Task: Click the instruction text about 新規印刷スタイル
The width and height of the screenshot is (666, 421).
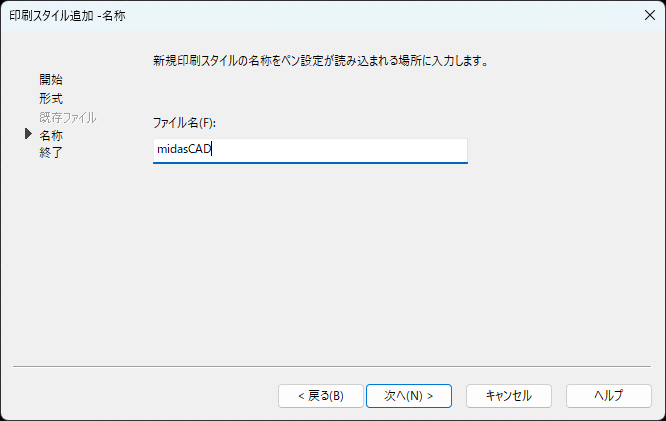Action: click(321, 61)
